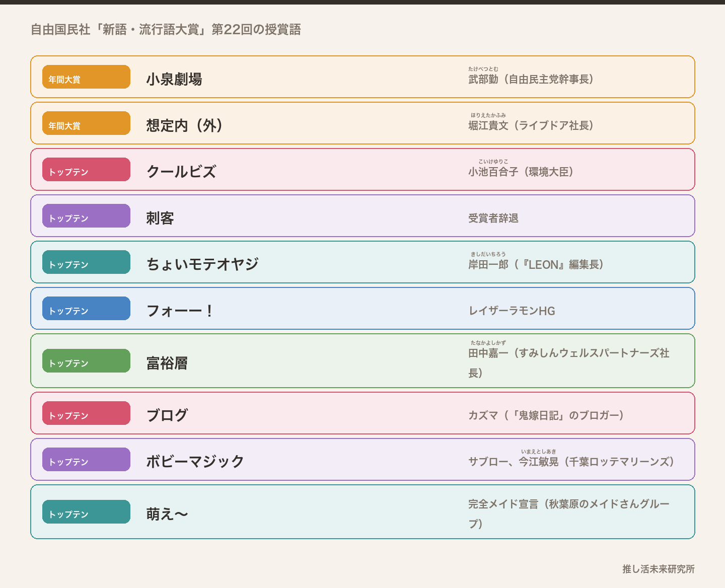Click the トップテン badge beside ブログ
The height and width of the screenshot is (588, 725).
[x=86, y=413]
